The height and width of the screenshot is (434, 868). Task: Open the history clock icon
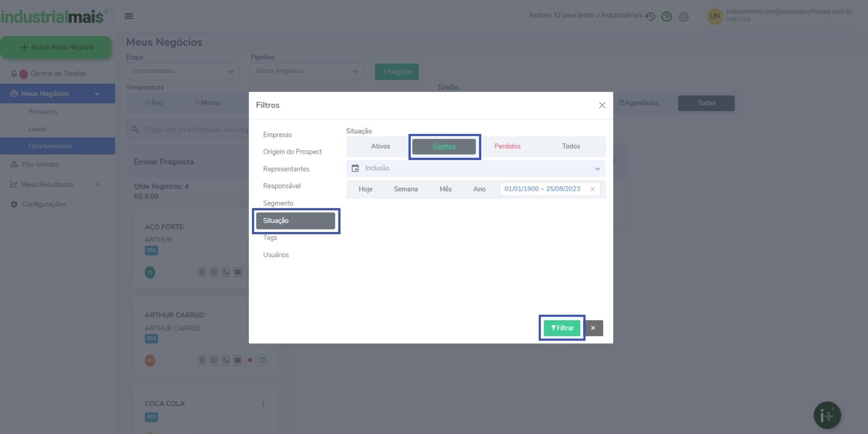coord(650,16)
